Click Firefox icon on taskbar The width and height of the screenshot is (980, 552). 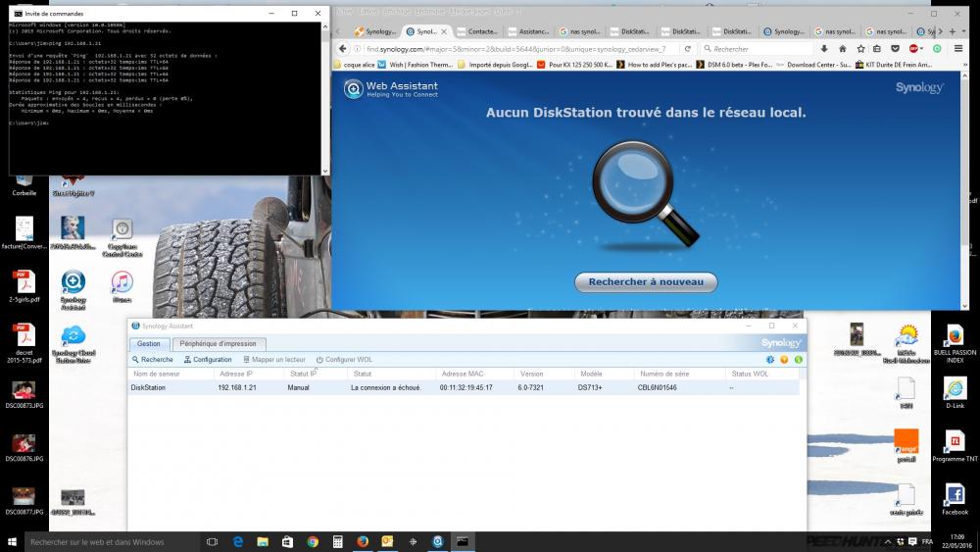coord(363,542)
